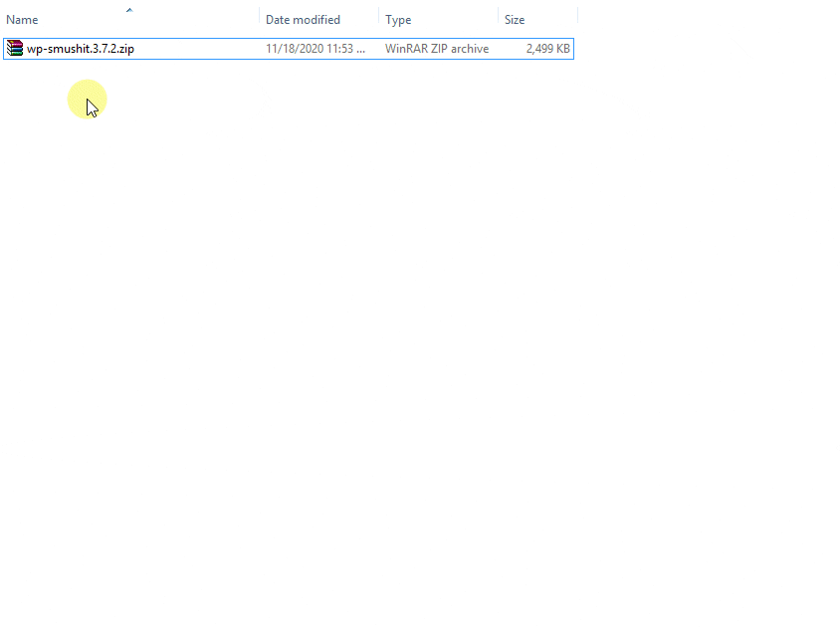840x627 pixels.
Task: Click the red WinRAR books icon beside filename
Action: pos(14,48)
